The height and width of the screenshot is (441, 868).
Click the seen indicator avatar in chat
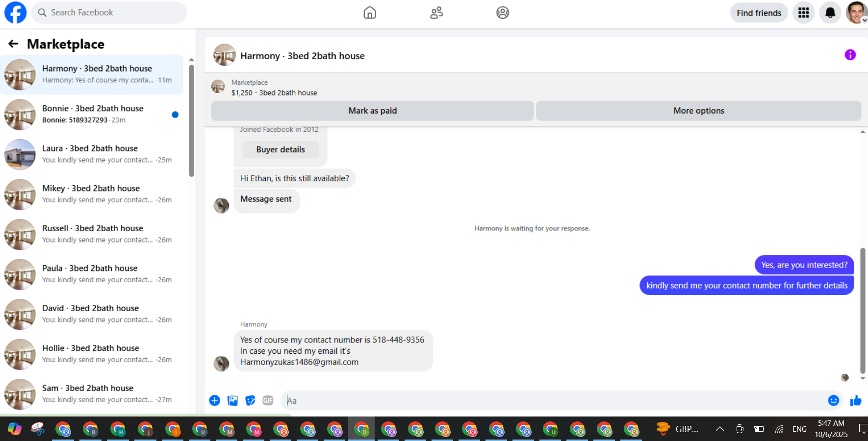(x=844, y=378)
